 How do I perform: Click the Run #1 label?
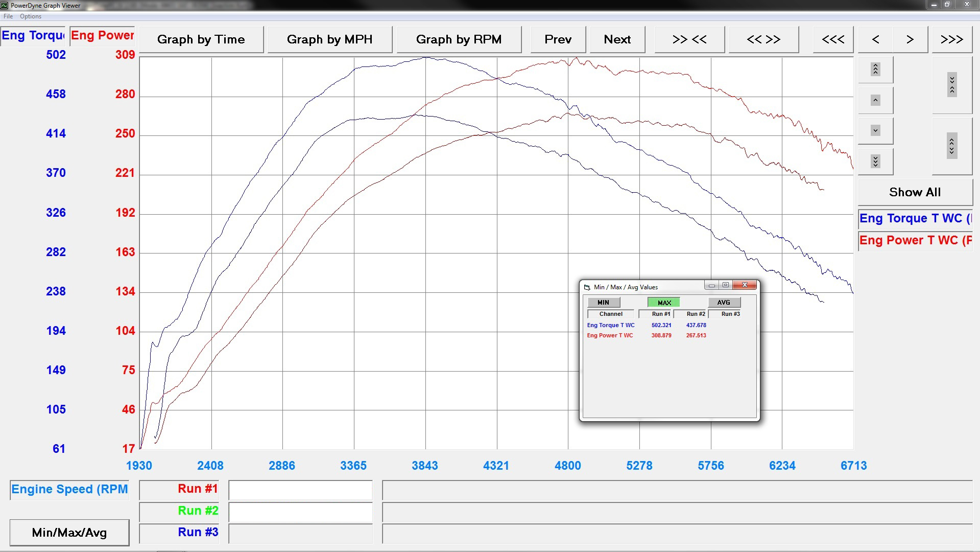point(179,489)
